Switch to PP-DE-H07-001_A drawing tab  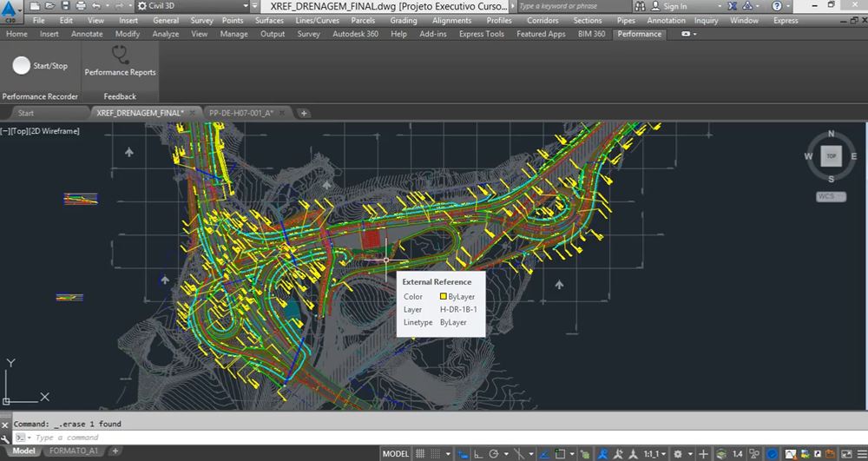[x=241, y=113]
